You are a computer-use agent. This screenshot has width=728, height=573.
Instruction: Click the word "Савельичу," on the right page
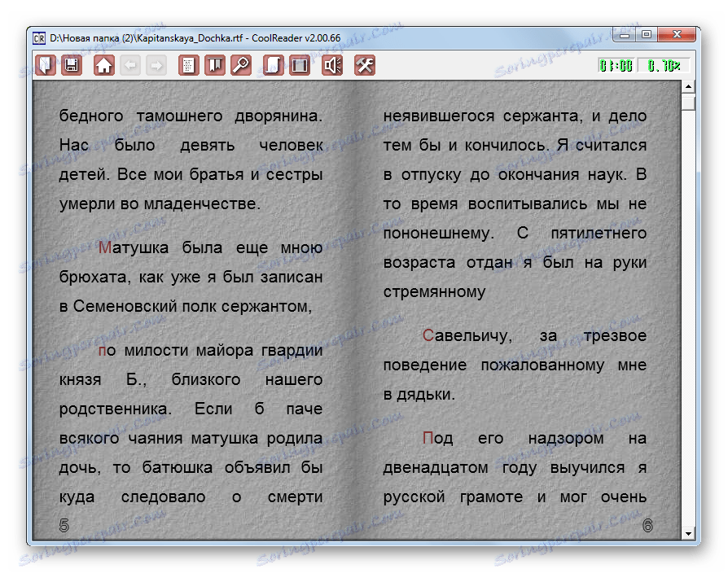click(x=467, y=335)
